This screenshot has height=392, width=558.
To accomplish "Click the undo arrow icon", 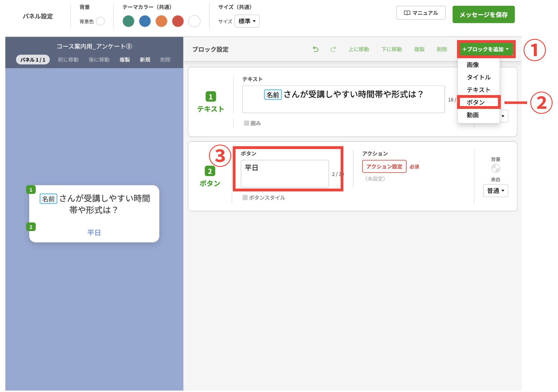I will 316,49.
